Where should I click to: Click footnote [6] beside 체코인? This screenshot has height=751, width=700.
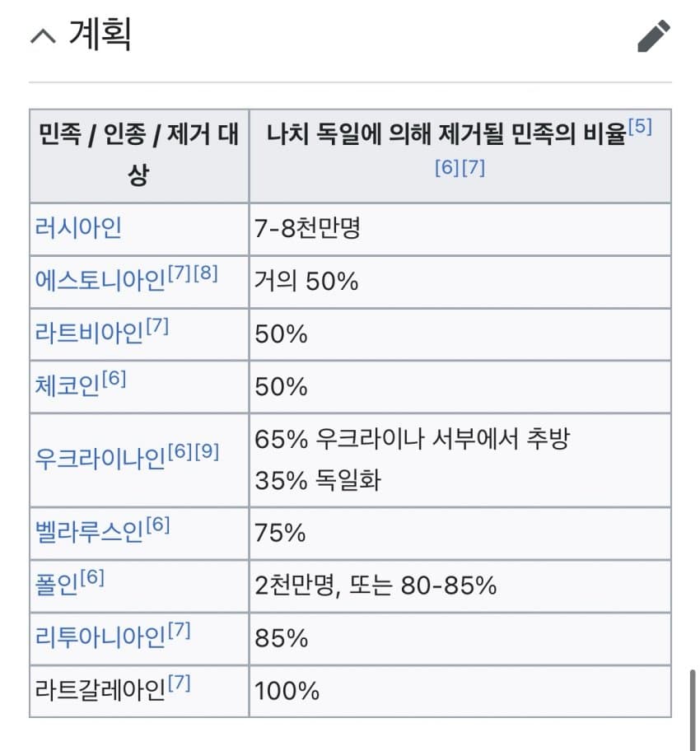pos(114,378)
